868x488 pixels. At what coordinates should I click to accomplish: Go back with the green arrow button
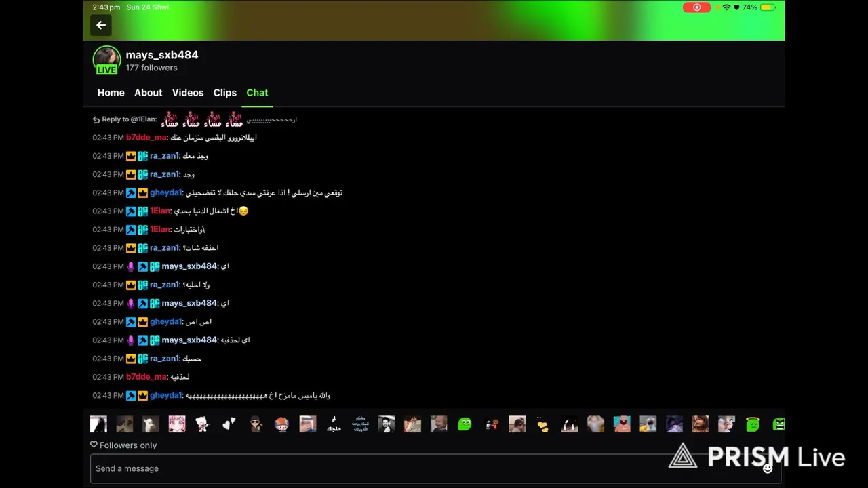click(101, 26)
